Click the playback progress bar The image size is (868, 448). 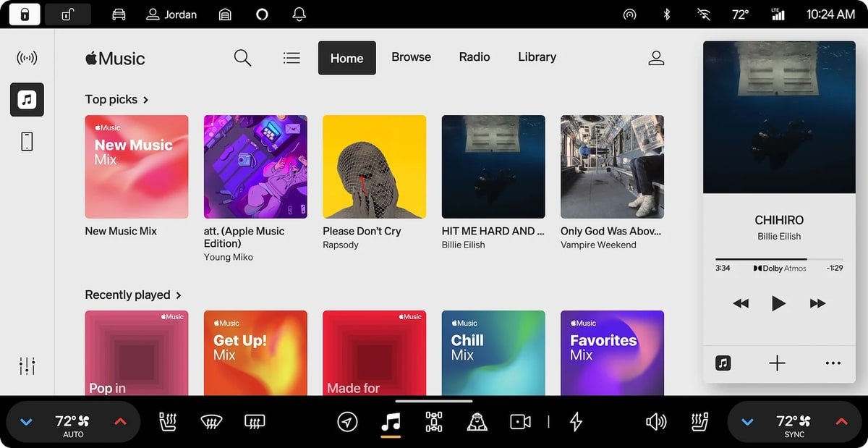coord(779,259)
